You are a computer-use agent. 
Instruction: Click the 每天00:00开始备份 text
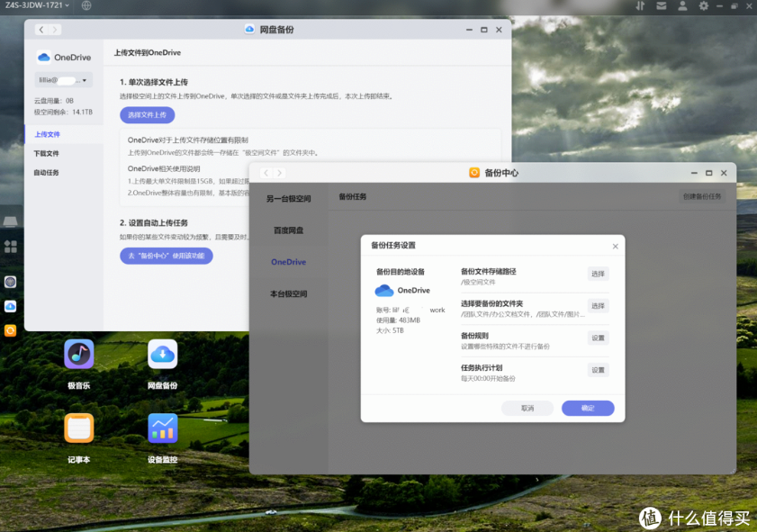click(488, 378)
